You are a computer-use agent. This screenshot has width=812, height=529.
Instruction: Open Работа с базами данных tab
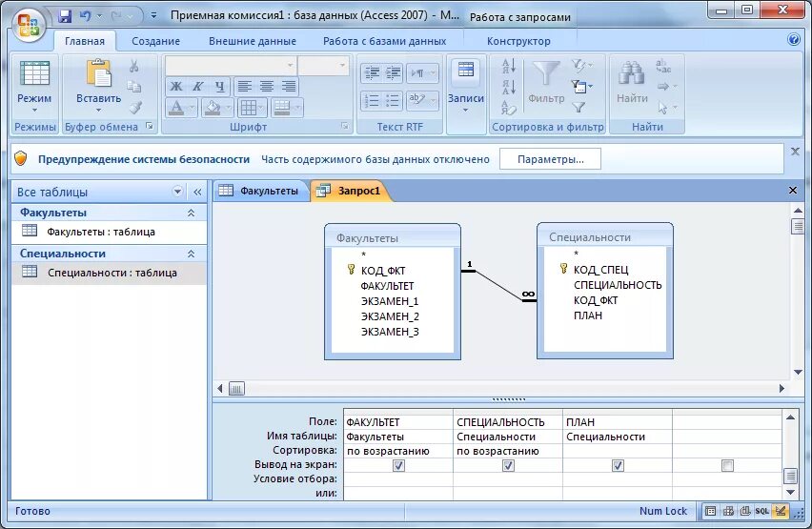point(384,41)
